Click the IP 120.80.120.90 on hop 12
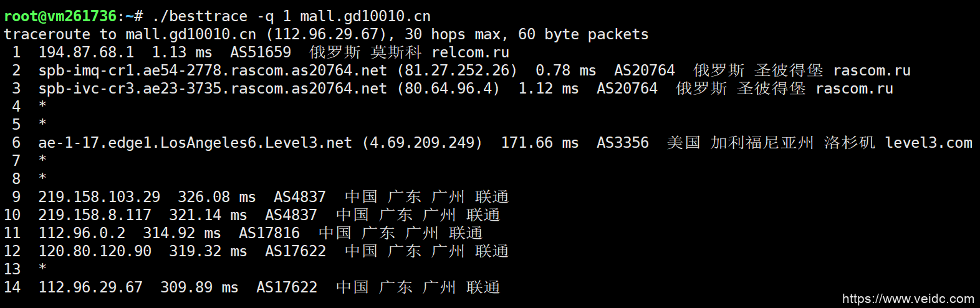Screen dimensions: 980x308 click(x=95, y=251)
